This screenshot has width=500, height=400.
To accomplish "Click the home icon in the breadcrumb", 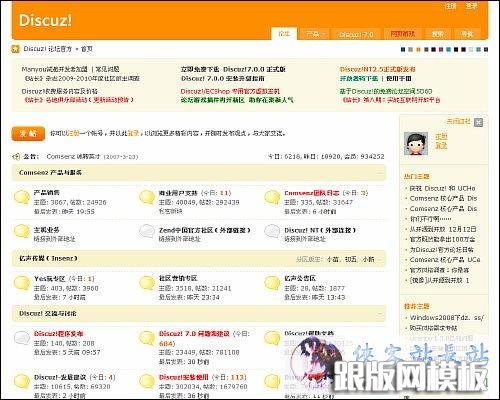I will 15,49.
